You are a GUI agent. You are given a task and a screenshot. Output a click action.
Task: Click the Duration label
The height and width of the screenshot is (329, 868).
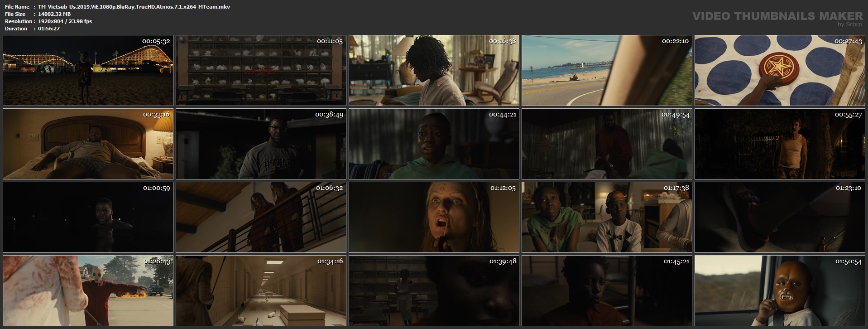click(16, 29)
